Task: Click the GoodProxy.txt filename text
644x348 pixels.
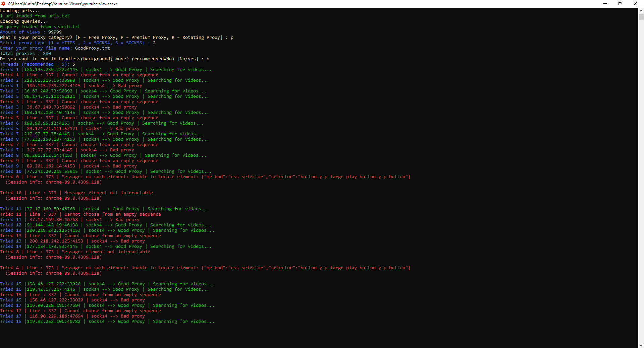Action: coord(92,48)
